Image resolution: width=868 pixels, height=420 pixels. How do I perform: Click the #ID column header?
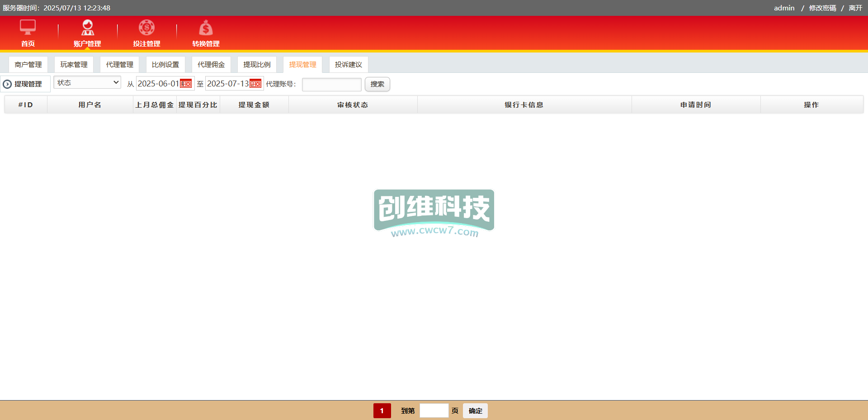(26, 105)
